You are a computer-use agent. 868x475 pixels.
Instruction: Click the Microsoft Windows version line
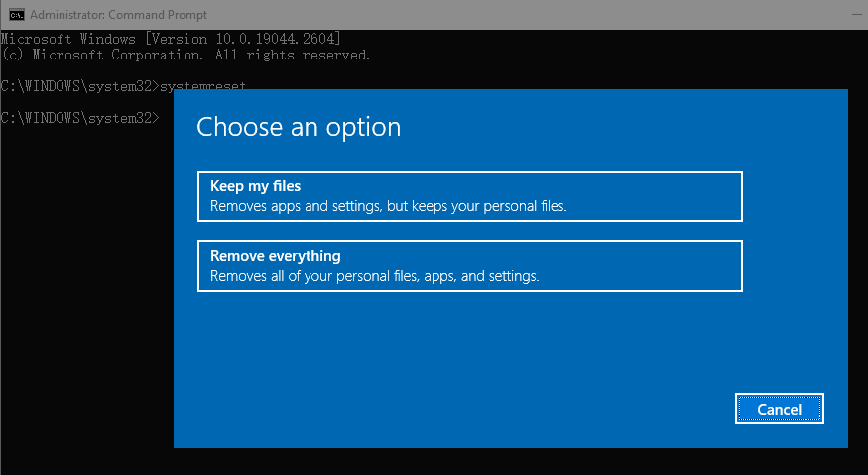click(x=171, y=38)
